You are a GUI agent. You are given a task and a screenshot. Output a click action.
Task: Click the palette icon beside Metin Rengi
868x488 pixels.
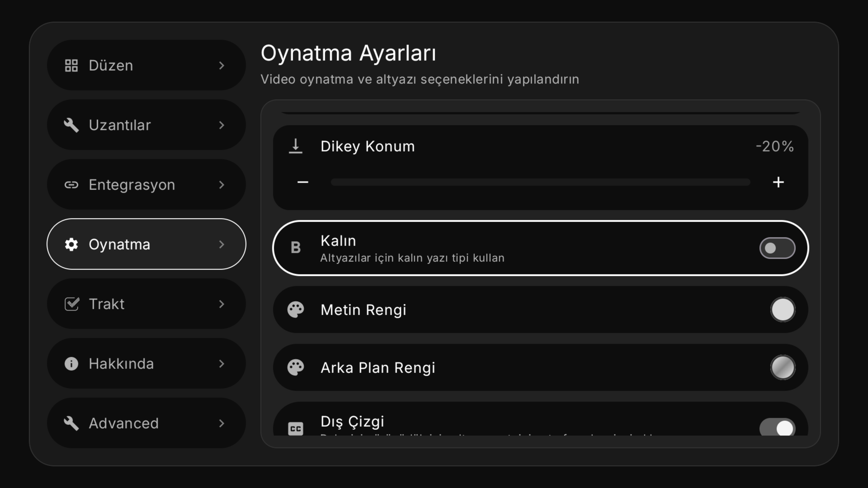pos(295,310)
